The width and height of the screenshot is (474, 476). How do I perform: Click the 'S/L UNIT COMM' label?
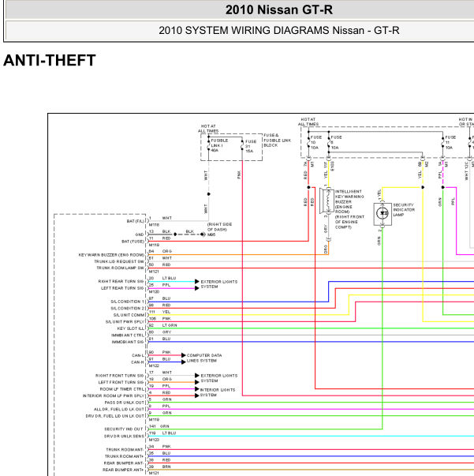(129, 315)
